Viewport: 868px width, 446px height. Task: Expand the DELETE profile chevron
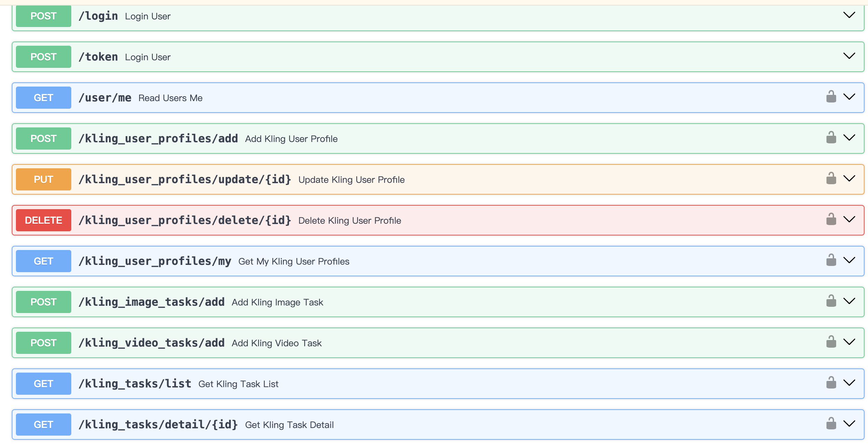[x=849, y=219]
